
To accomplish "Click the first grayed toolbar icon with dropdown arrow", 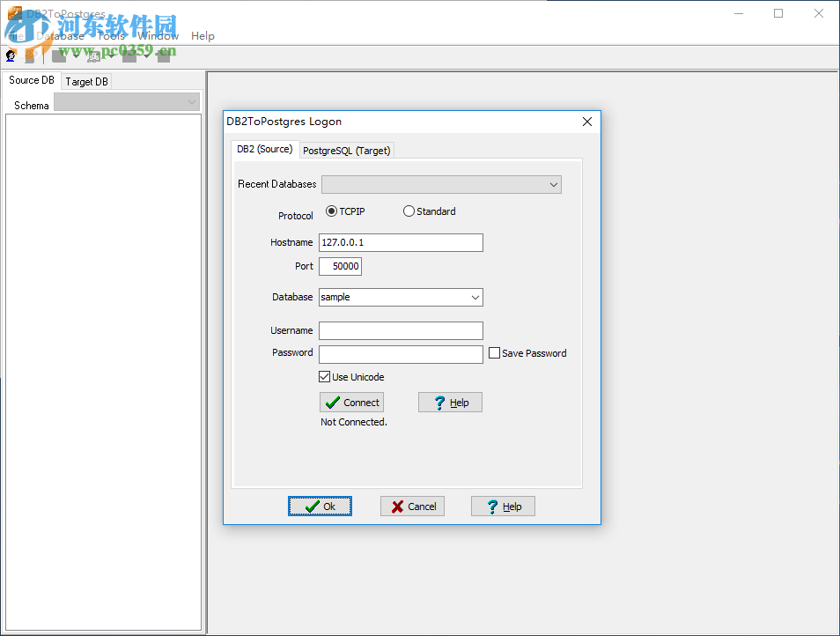I will (58, 55).
